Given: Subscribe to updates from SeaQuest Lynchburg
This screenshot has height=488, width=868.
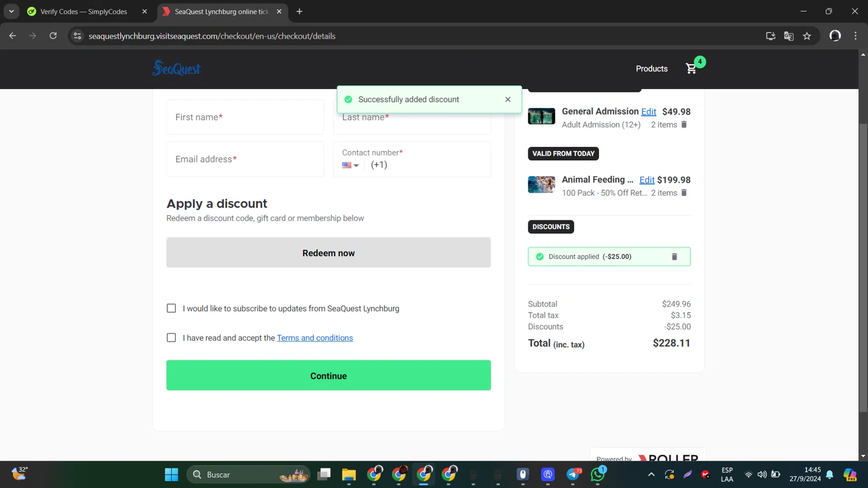Looking at the screenshot, I should [171, 308].
